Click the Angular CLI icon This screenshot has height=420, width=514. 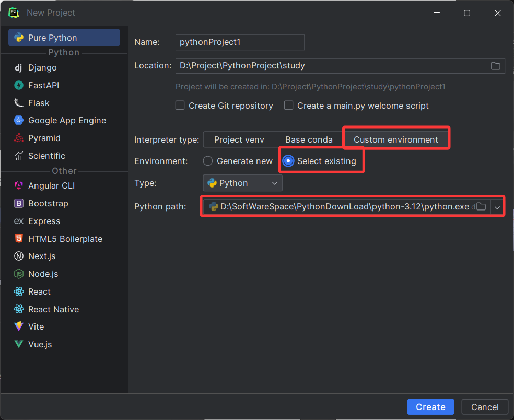(x=19, y=185)
